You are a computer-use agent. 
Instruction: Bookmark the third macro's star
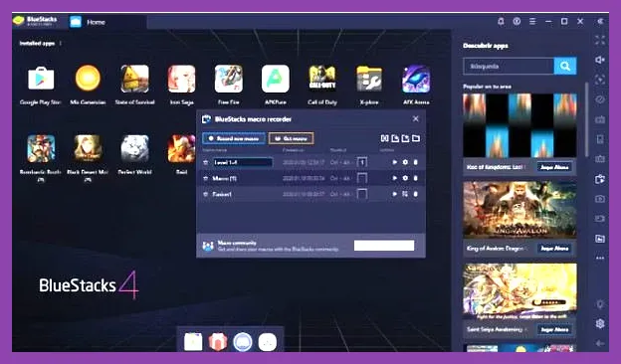tap(206, 194)
